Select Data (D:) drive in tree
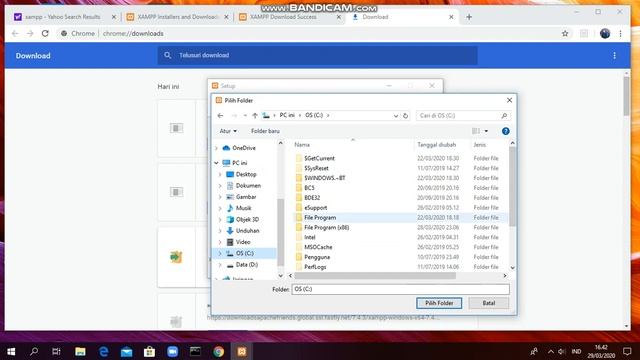 tap(247, 264)
